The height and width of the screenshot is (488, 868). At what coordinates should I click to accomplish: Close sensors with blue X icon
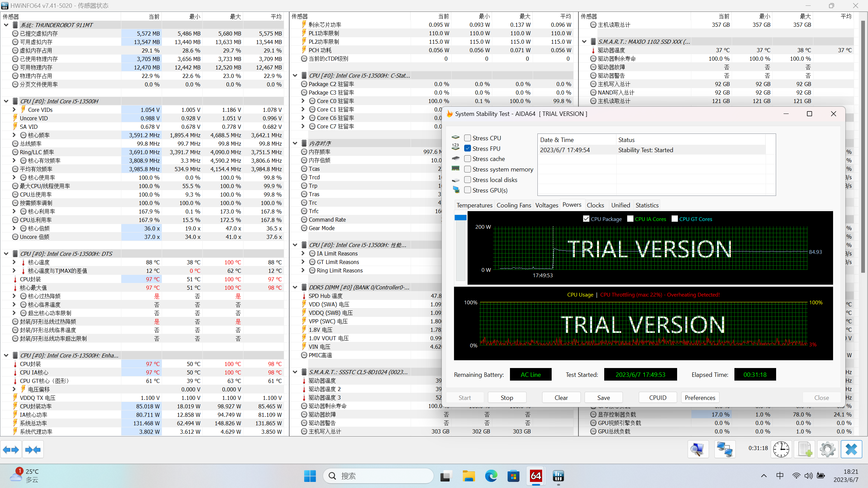pyautogui.click(x=851, y=450)
